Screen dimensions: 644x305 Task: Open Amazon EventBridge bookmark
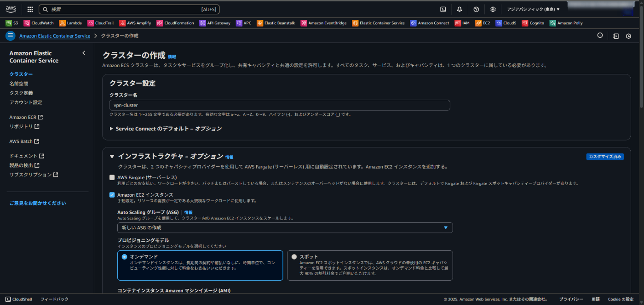(324, 23)
